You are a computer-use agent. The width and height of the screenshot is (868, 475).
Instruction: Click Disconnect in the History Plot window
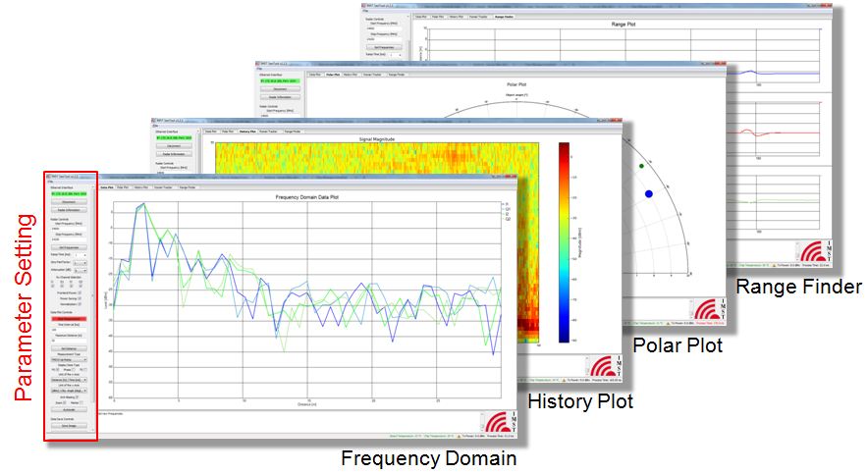pyautogui.click(x=174, y=146)
